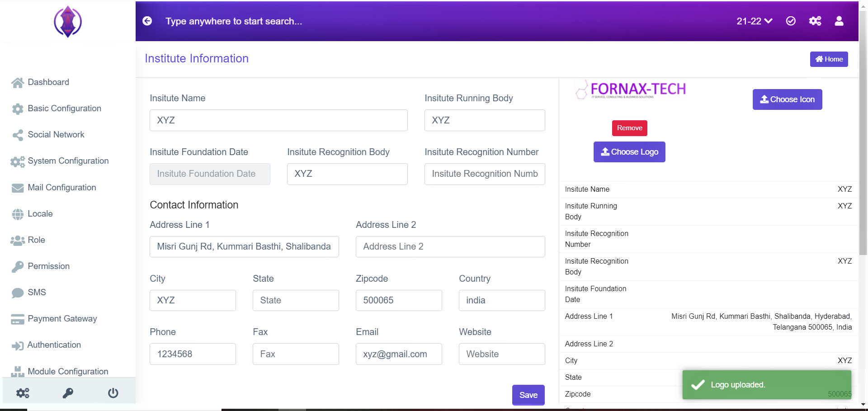Click the Email input field
The image size is (868, 411).
399,354
